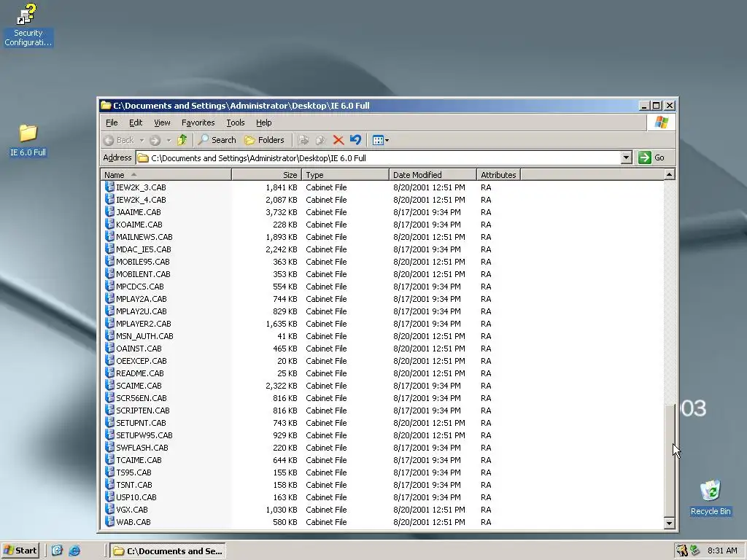The width and height of the screenshot is (747, 560).
Task: Select the MPLAYER2.CAB file icon
Action: [x=109, y=323]
